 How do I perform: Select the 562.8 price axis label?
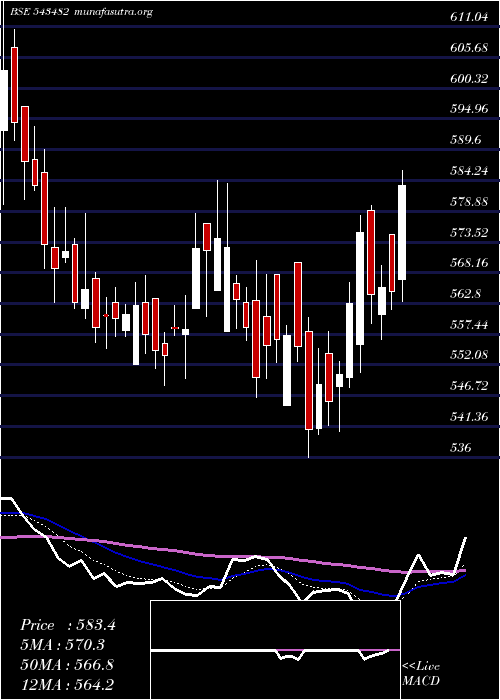point(466,294)
